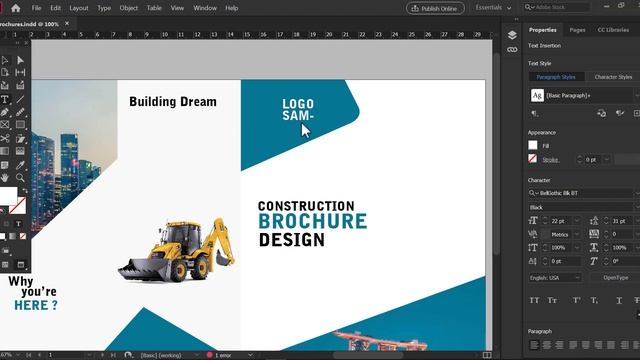Select the Direct Selection tool
The width and height of the screenshot is (640, 360).
[20, 60]
